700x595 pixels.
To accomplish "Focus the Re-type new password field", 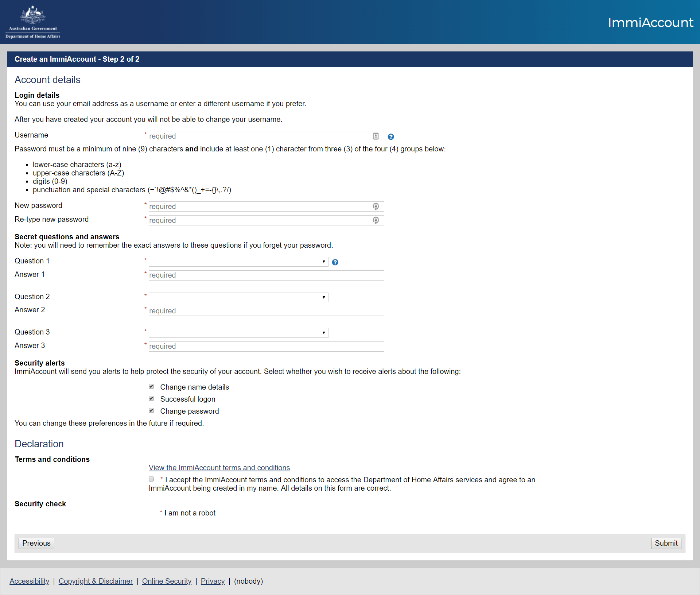I will tap(266, 220).
